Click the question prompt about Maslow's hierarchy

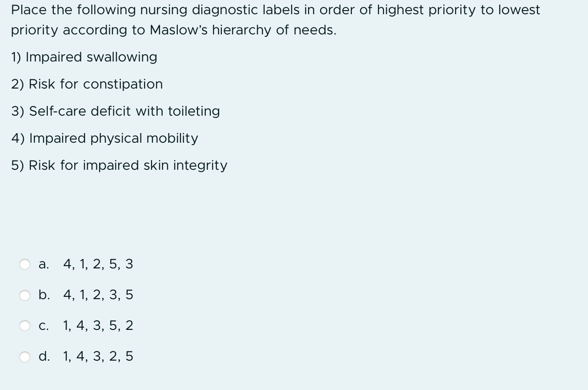(x=276, y=19)
